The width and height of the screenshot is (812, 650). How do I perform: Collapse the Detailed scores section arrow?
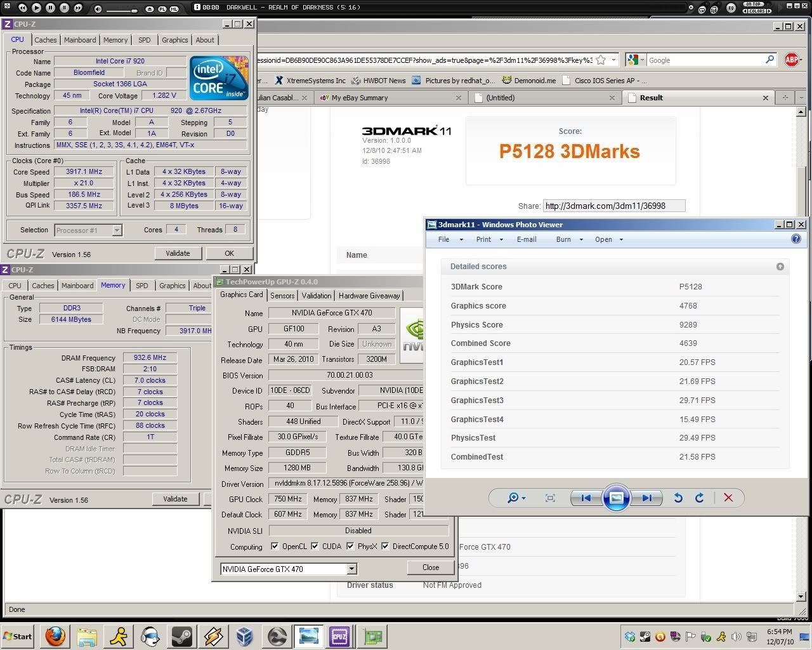tap(780, 267)
